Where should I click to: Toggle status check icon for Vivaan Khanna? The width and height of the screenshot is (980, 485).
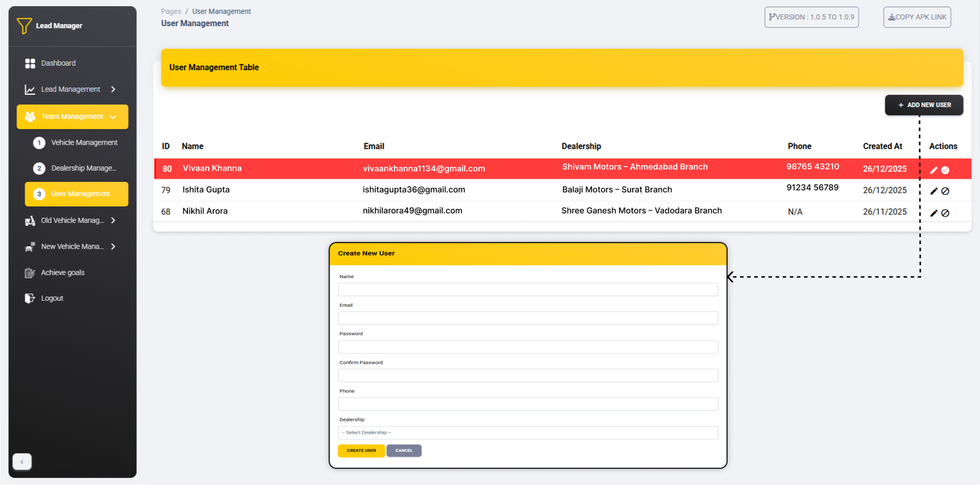coord(945,170)
